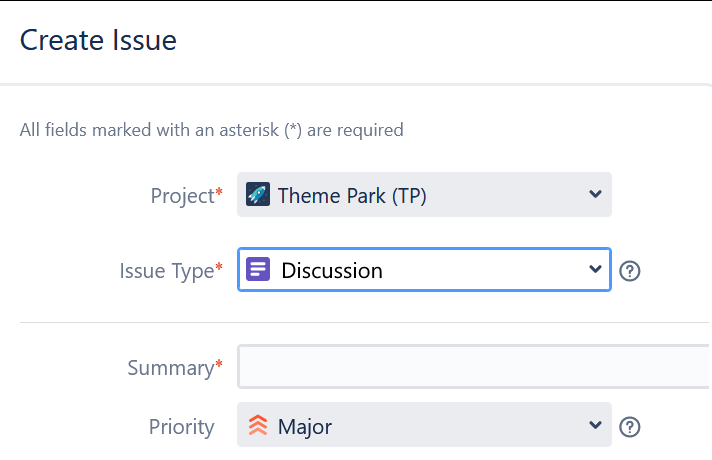Click the purple Discussion issue type icon
The height and width of the screenshot is (460, 712).
coord(258,269)
